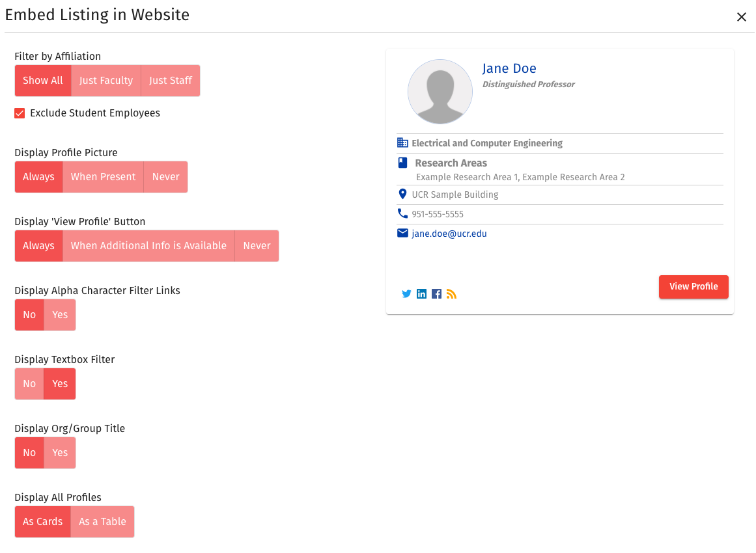This screenshot has height=553, width=756.
Task: Turn on Display Org/Group Title
Action: click(59, 452)
